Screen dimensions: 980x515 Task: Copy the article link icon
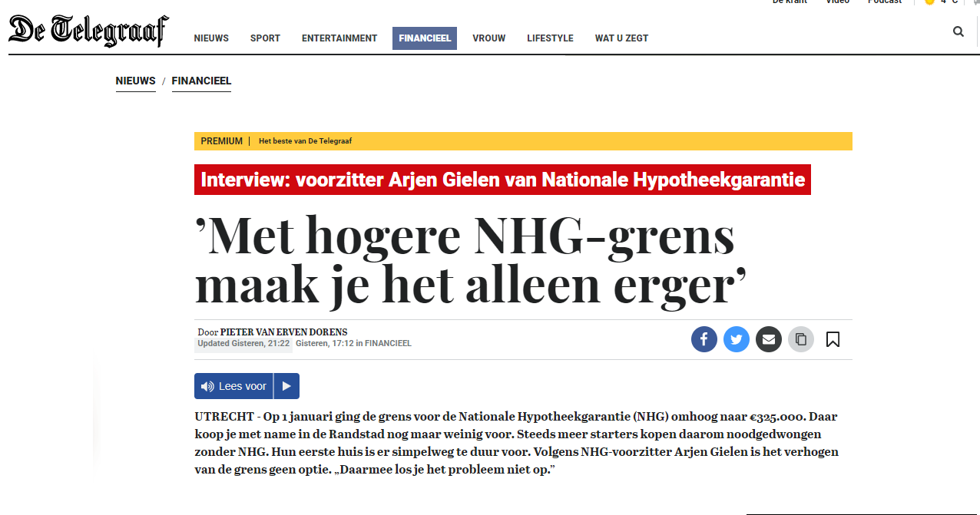point(800,339)
